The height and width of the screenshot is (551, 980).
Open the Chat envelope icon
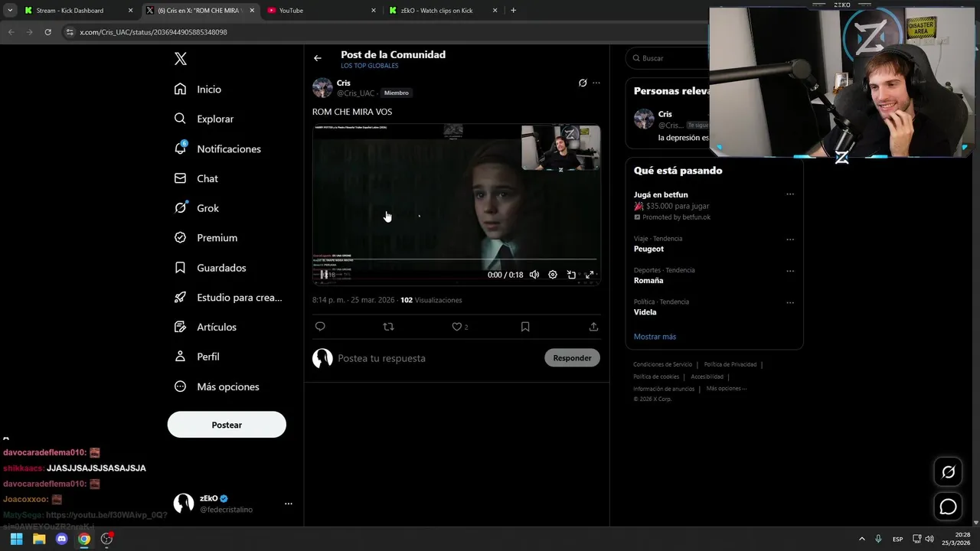196,178
